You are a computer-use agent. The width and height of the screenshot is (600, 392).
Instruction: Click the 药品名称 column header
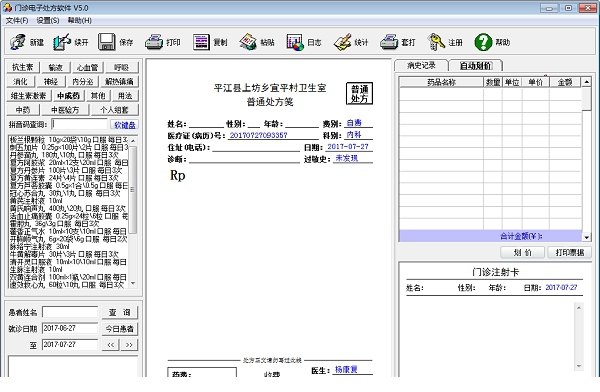click(441, 82)
